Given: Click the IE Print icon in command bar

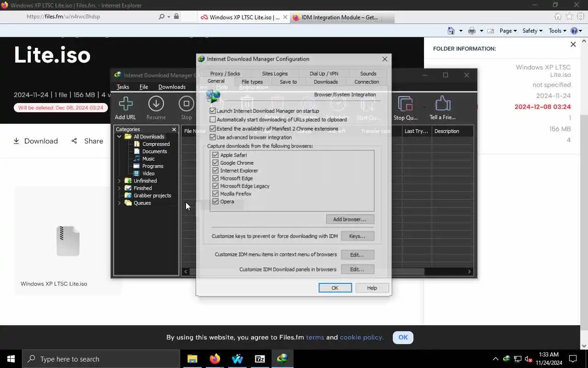Looking at the screenshot, I should [x=471, y=31].
